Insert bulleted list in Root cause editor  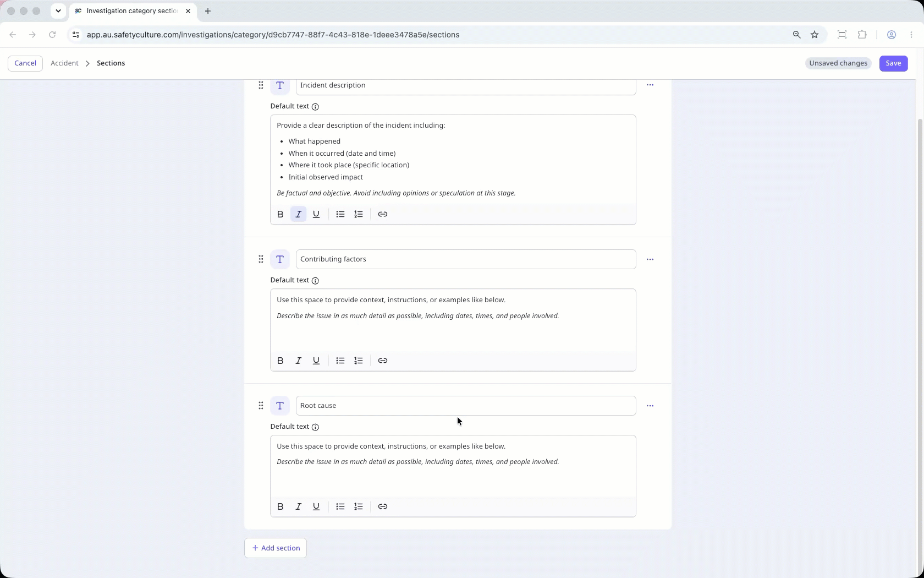pos(340,506)
